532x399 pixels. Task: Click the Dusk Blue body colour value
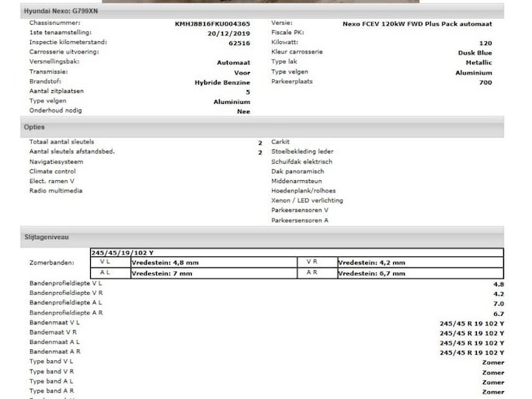[x=475, y=53]
